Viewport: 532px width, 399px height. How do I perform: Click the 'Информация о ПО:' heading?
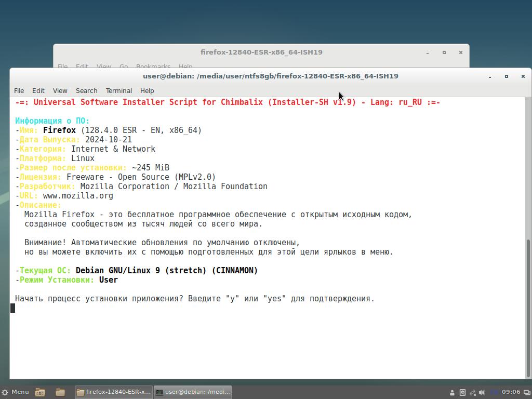[52, 121]
